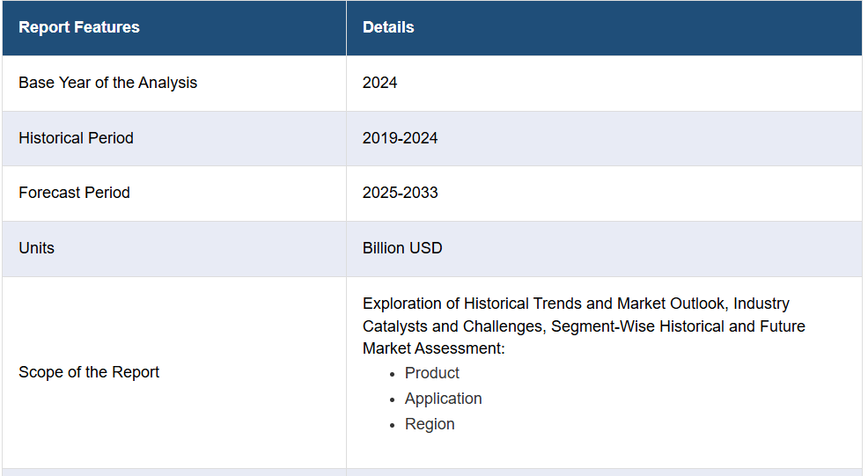The image size is (868, 476).
Task: Select the Historical Period row label
Action: coord(76,138)
